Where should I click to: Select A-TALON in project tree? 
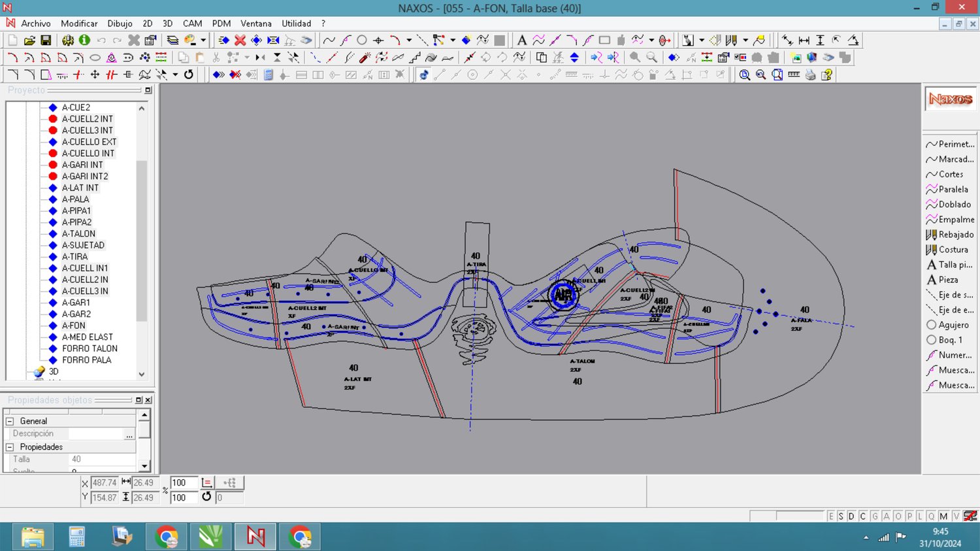click(78, 234)
